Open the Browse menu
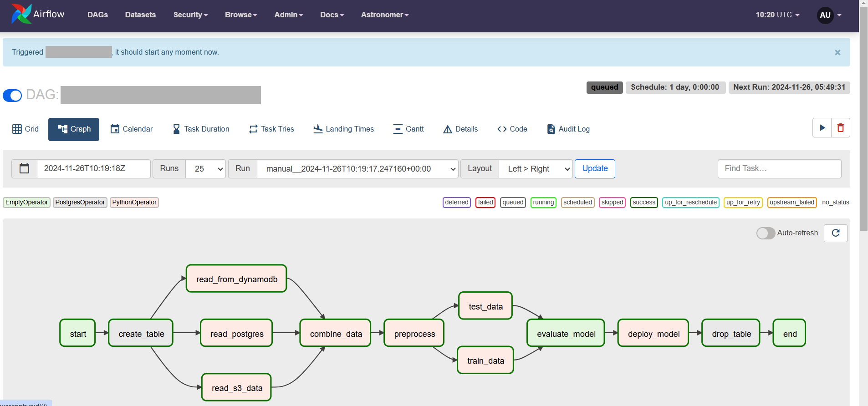The height and width of the screenshot is (406, 868). click(241, 15)
